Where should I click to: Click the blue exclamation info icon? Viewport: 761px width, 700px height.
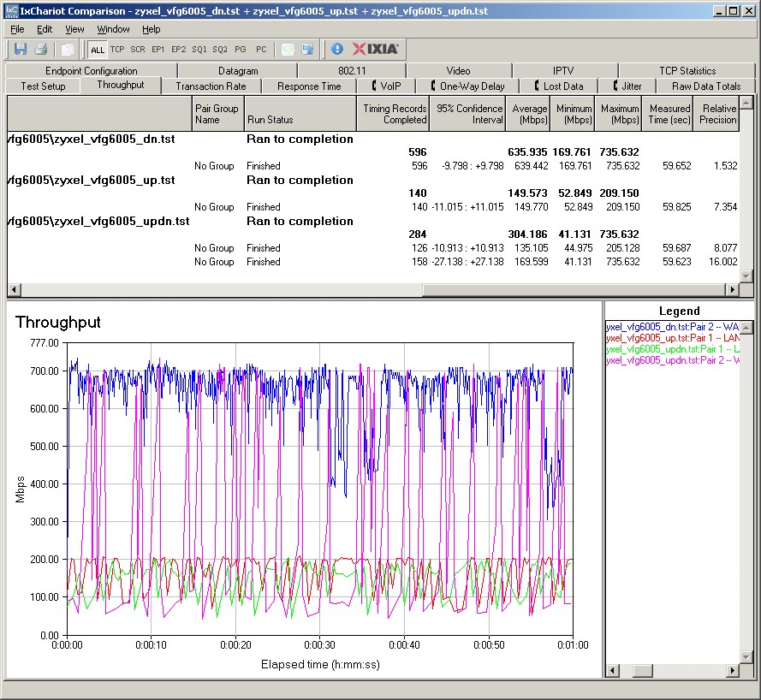click(336, 49)
